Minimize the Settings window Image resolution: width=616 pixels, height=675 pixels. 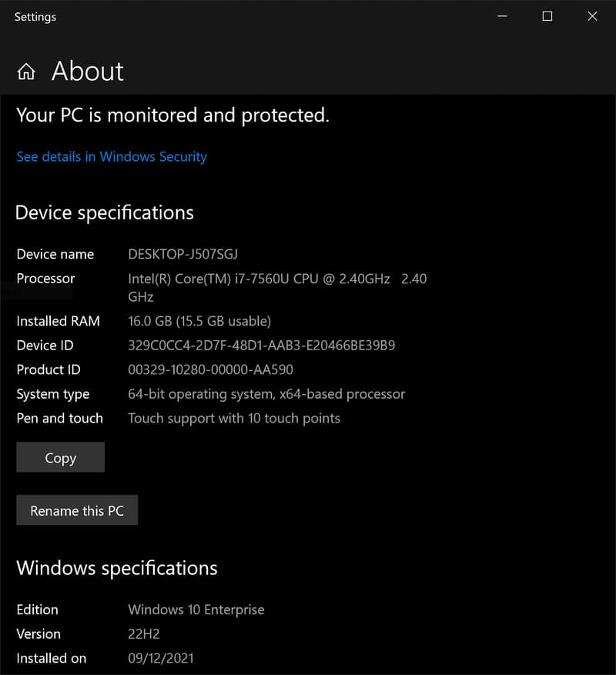pyautogui.click(x=502, y=16)
